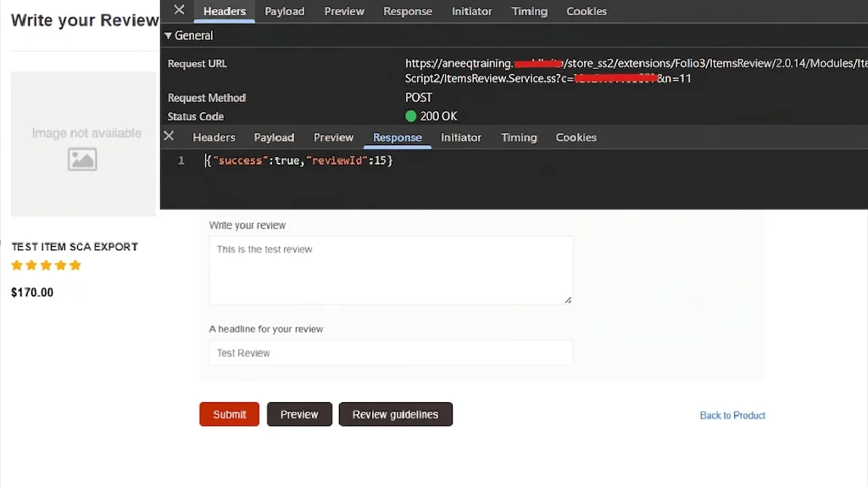The height and width of the screenshot is (487, 868).
Task: Click the Request Method label
Action: pyautogui.click(x=207, y=98)
